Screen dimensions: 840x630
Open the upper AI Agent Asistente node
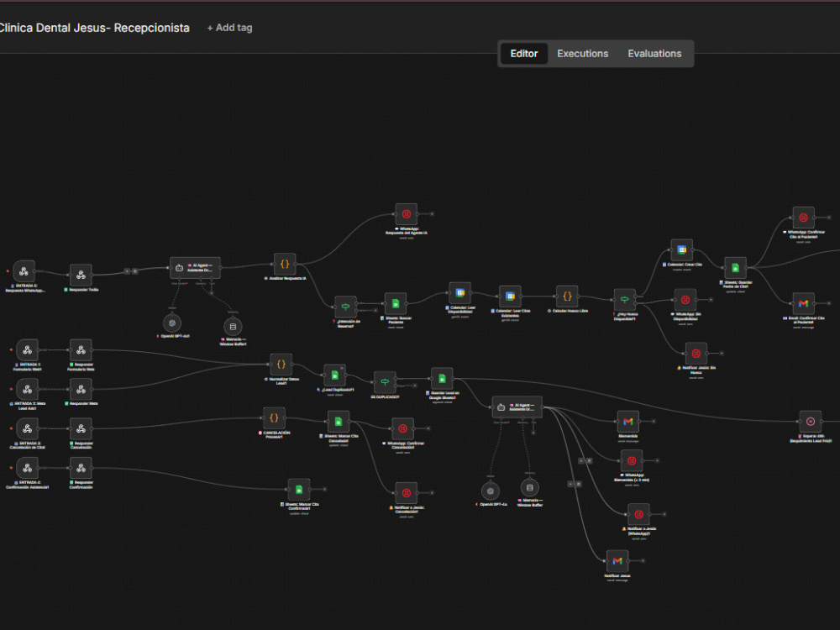(x=195, y=268)
